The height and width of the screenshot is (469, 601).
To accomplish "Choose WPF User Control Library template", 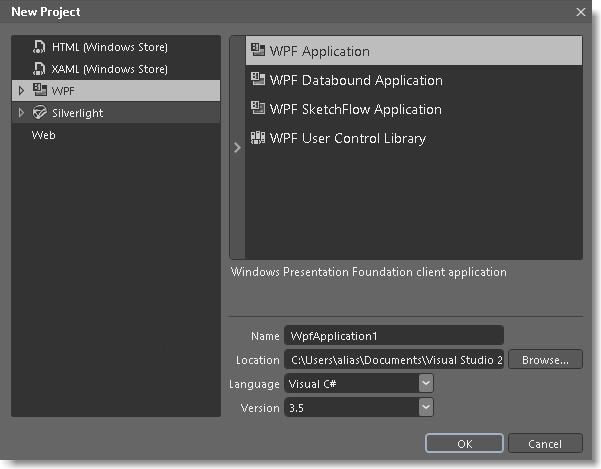I will (x=414, y=138).
